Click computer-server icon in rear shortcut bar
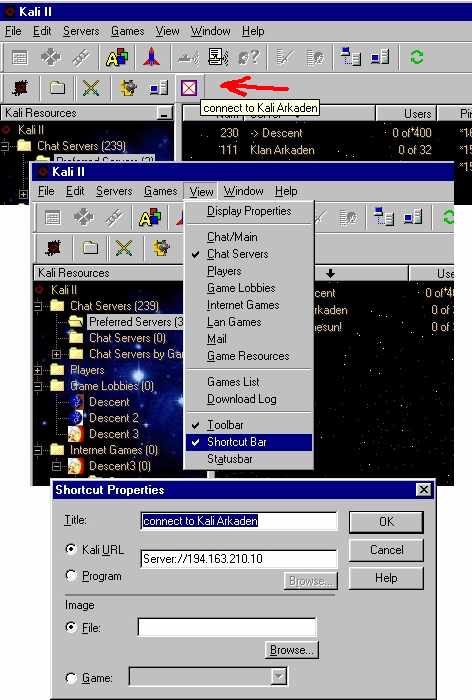Image resolution: width=472 pixels, height=700 pixels. click(x=159, y=88)
